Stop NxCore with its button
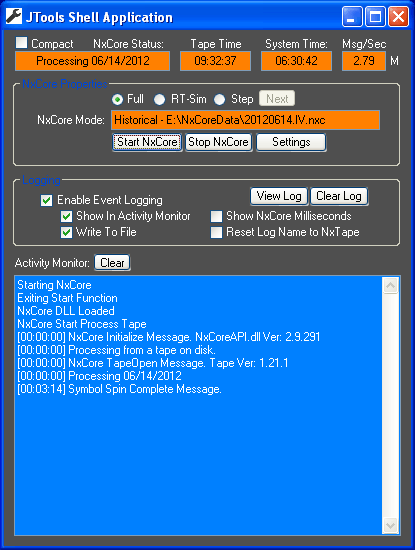 tap(219, 142)
